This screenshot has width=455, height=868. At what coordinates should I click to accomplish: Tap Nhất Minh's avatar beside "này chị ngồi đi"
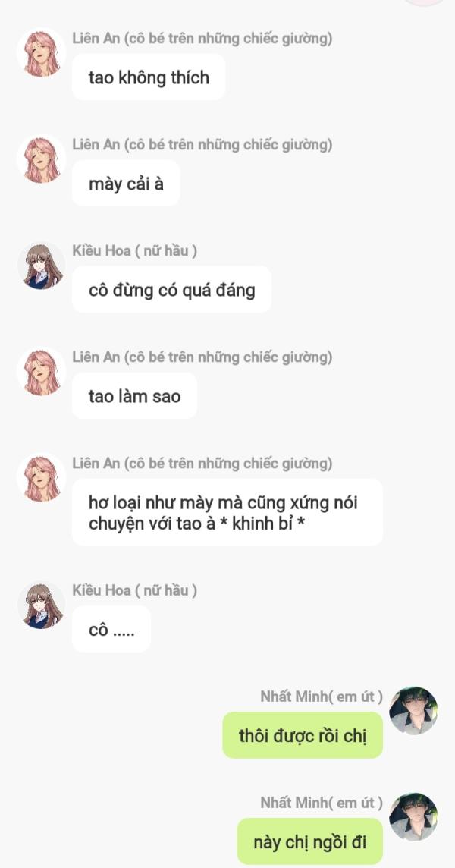[413, 817]
